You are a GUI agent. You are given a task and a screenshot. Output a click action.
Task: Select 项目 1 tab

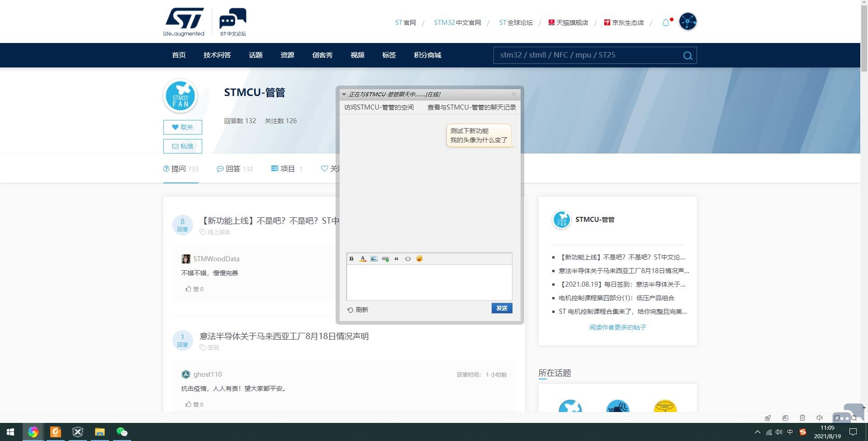click(x=287, y=169)
